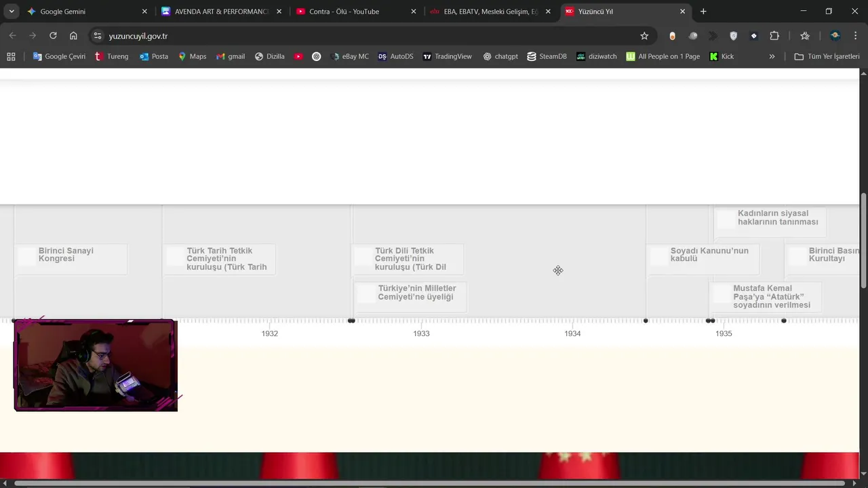The width and height of the screenshot is (868, 488).
Task: Open the shield extension icon
Action: click(x=733, y=36)
